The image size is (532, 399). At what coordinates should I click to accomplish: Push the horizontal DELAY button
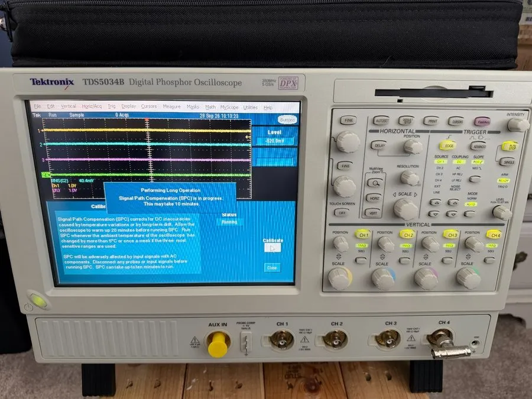(379, 145)
